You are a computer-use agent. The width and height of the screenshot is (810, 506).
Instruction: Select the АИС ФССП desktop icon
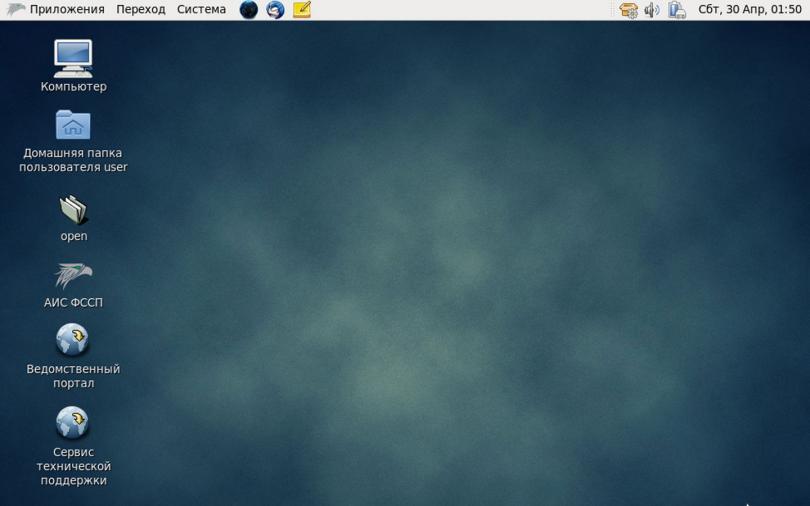click(x=73, y=275)
